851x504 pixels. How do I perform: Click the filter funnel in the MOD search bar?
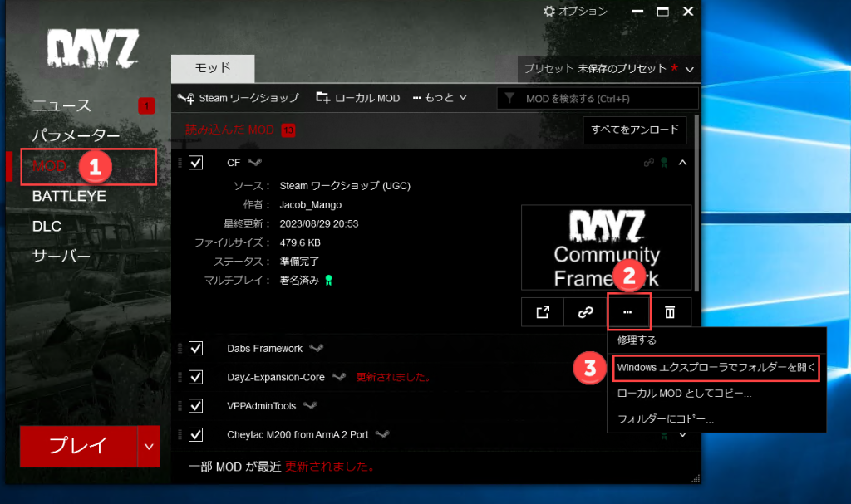coord(510,97)
